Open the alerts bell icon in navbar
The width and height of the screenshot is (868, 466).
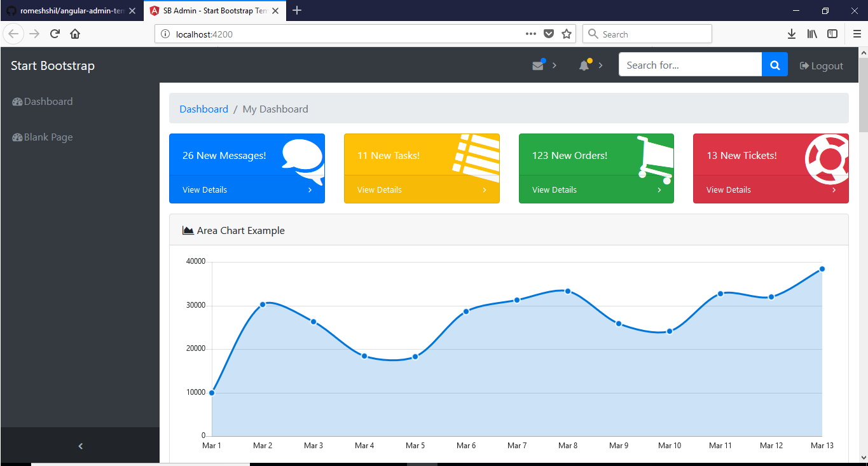pos(584,65)
